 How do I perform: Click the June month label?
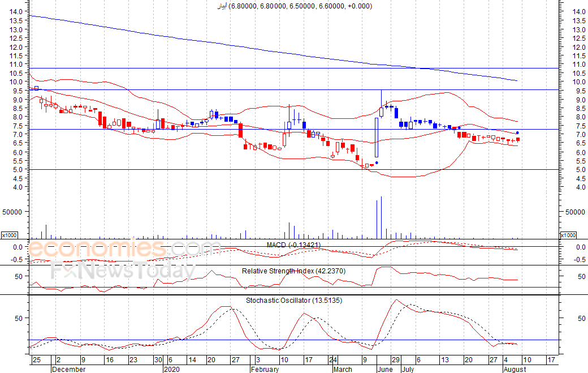click(385, 369)
